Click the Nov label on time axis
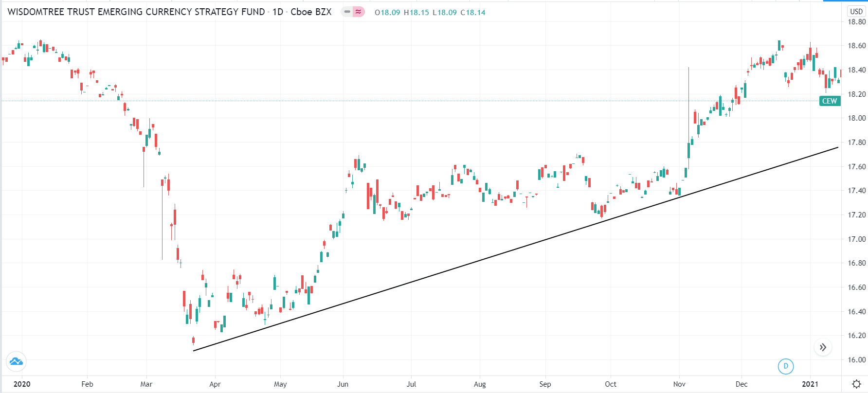 tap(679, 384)
